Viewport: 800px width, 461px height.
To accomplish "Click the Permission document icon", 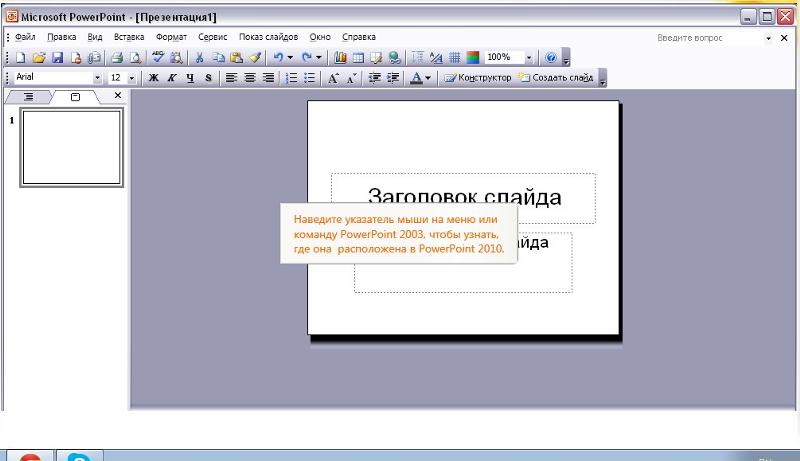I will pos(76,58).
